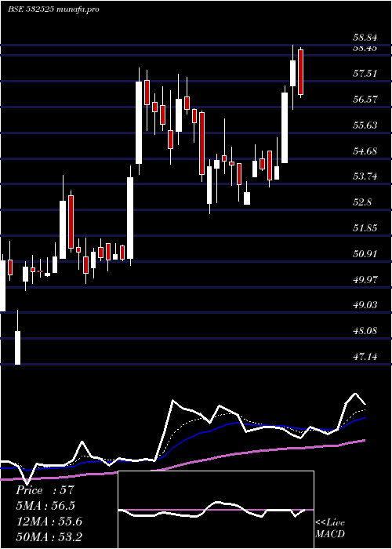Click the Price : 57 readout
Viewport: 392px width, 549px height.
pos(45,490)
